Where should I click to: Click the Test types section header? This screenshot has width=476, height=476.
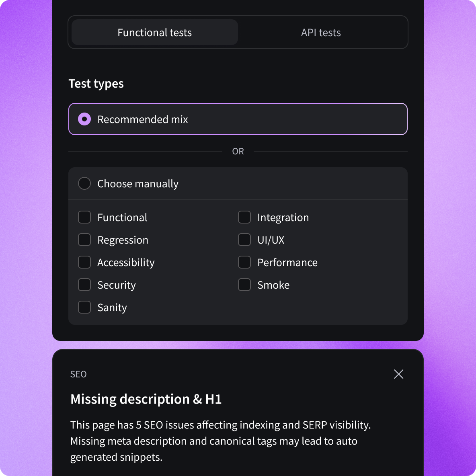96,83
